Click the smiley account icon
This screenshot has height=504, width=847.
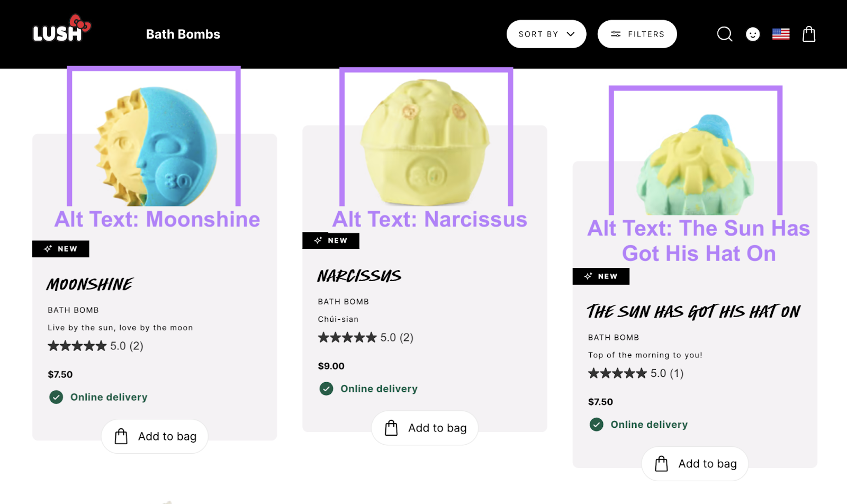(x=753, y=34)
